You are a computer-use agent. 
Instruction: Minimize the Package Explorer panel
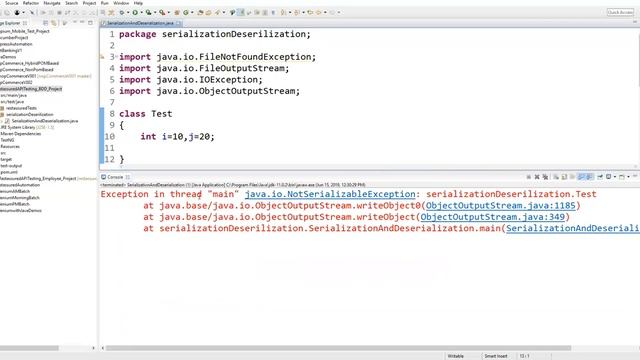tap(82, 22)
